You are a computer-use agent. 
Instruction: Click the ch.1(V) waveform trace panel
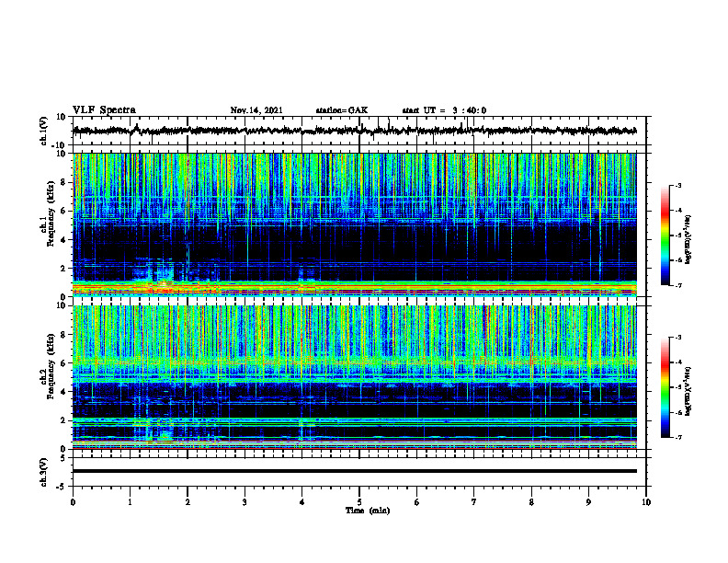(x=358, y=131)
